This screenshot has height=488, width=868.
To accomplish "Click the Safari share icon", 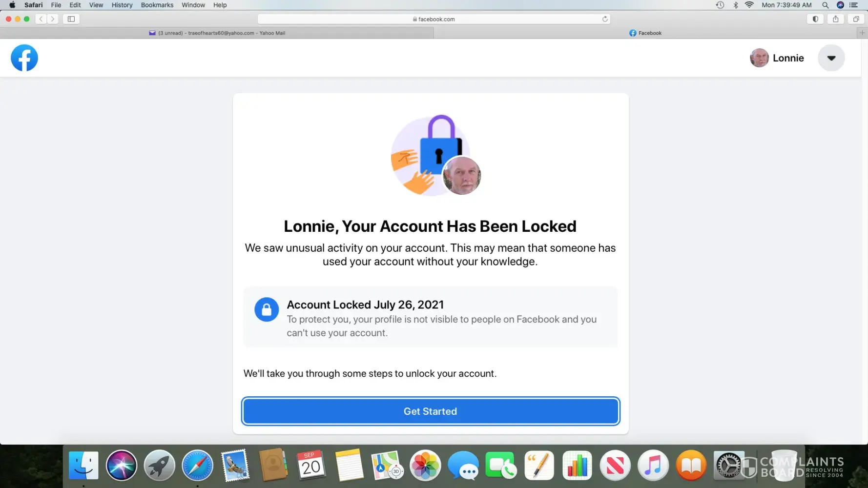I will coord(836,19).
